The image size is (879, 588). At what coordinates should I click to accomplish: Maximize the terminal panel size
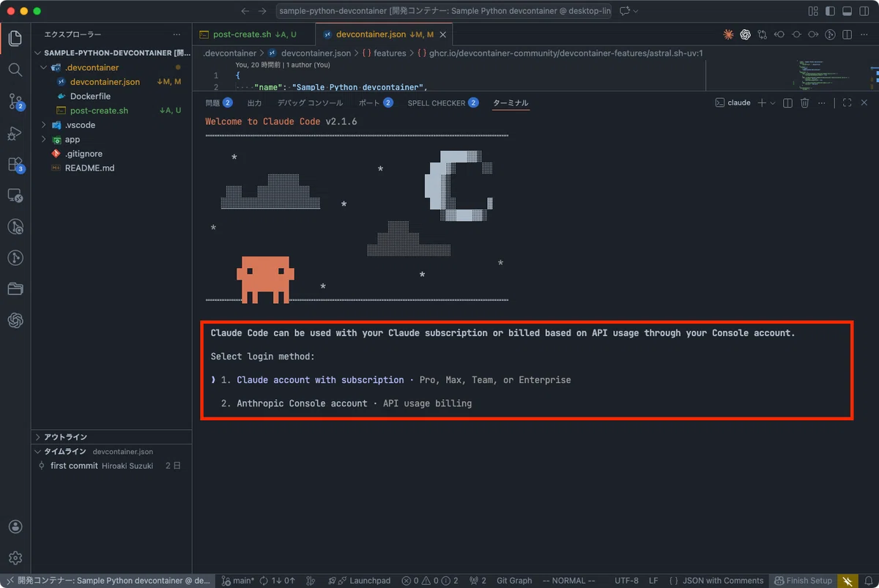848,103
